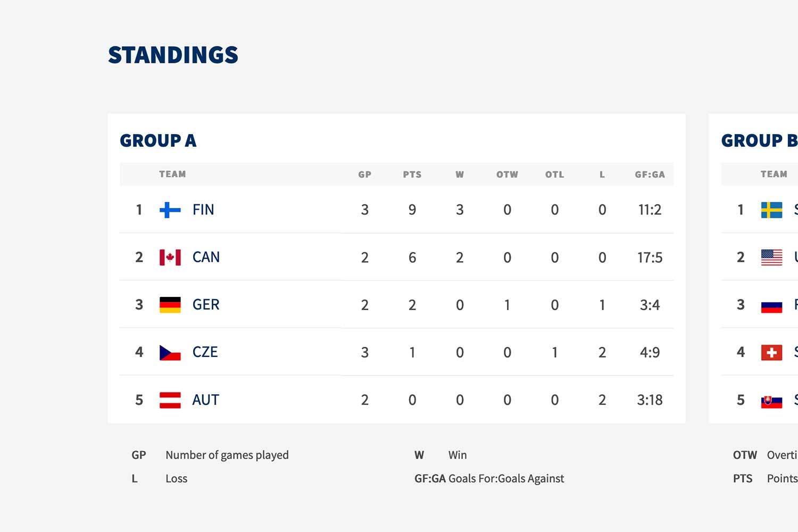The height and width of the screenshot is (532, 798).
Task: Click the Sweden flag in Group B
Action: coord(771,210)
